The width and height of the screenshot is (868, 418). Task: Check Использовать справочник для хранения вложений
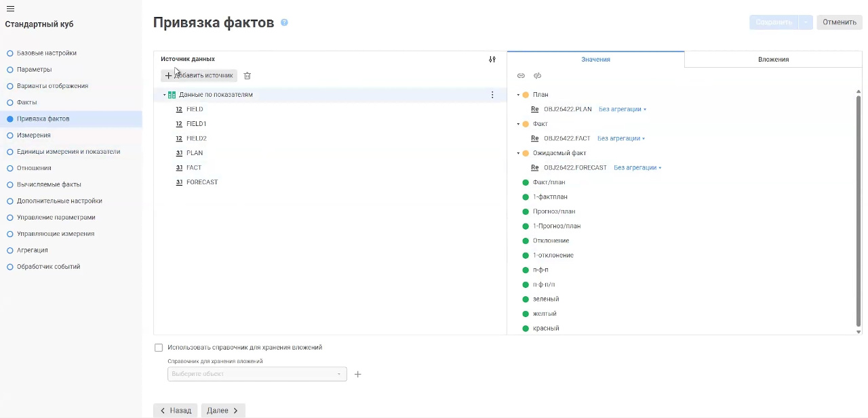[159, 348]
